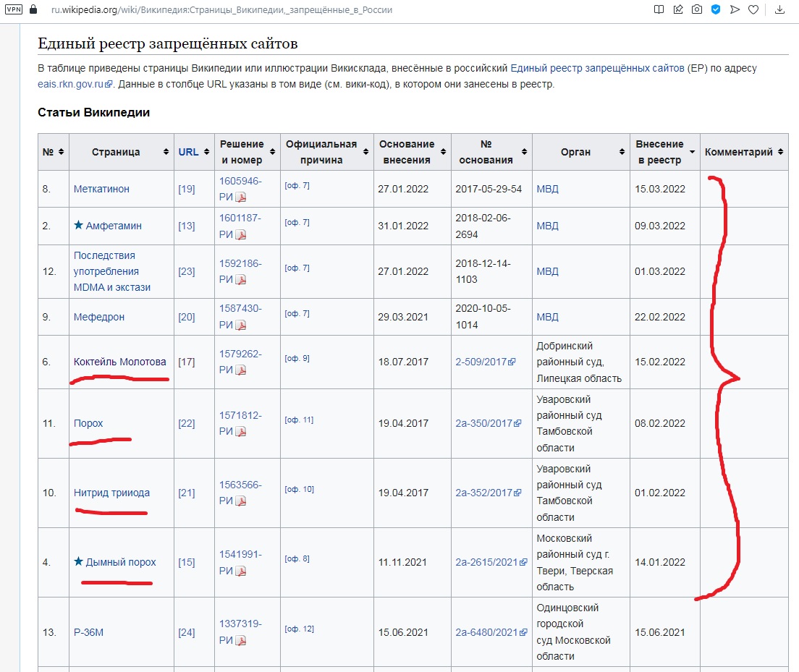Sort by Комментарий column

pyautogui.click(x=781, y=152)
